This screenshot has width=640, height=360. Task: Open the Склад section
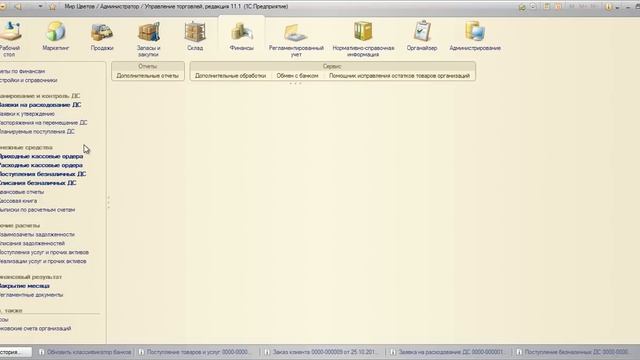point(195,36)
